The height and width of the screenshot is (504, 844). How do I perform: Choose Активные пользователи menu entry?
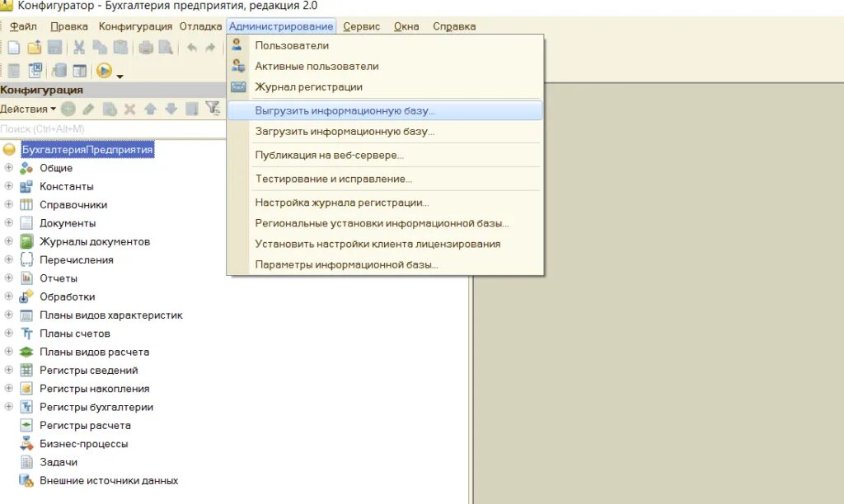(386, 66)
